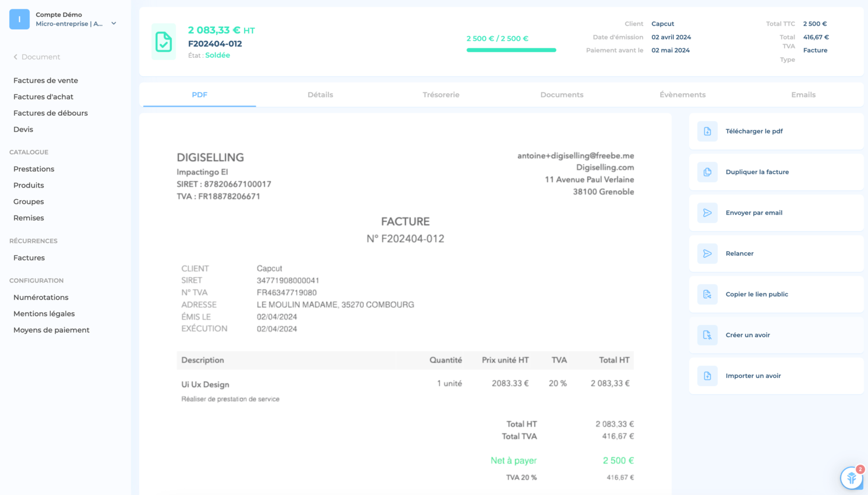Image resolution: width=868 pixels, height=495 pixels.
Task: Click the Télécharger le pdf download icon
Action: 707,131
